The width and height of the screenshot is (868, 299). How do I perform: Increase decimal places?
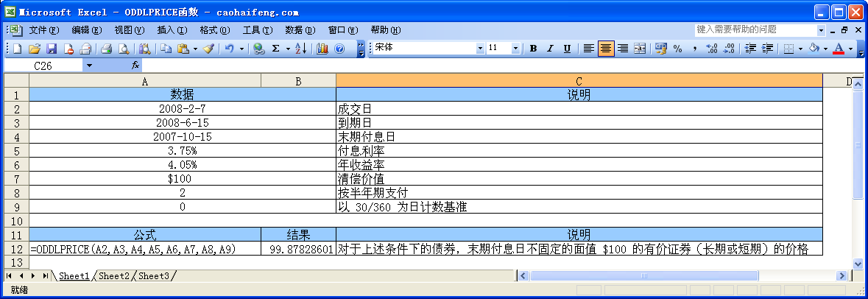[x=713, y=49]
